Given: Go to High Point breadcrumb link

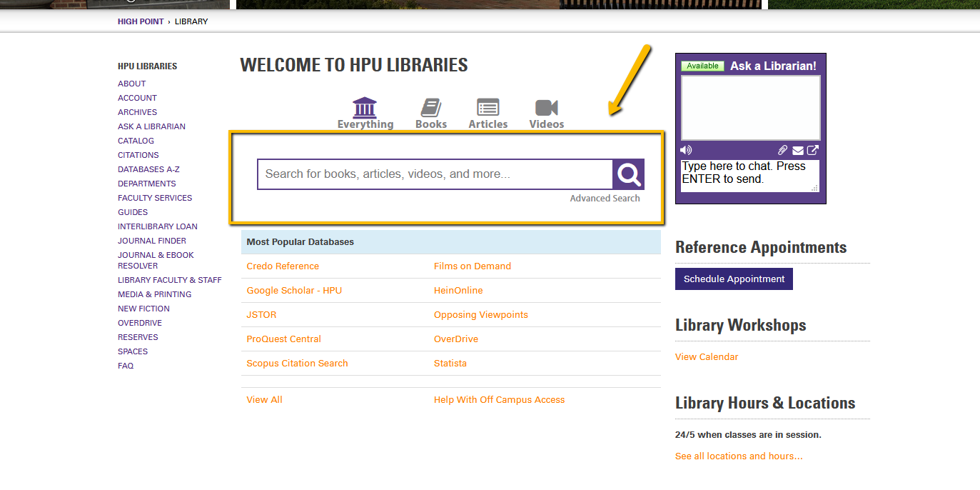Looking at the screenshot, I should [x=141, y=21].
